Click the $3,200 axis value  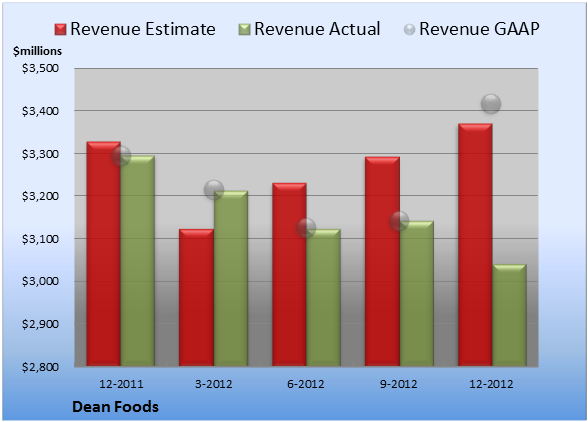(40, 196)
